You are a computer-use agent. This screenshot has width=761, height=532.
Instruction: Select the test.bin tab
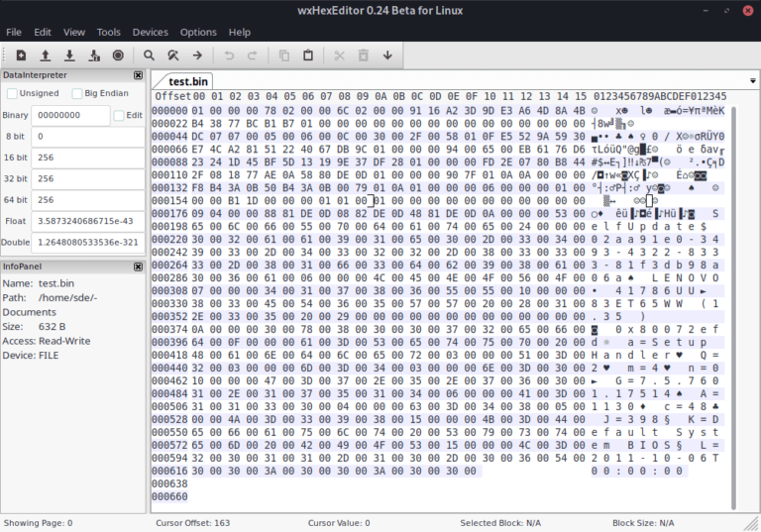tap(188, 81)
